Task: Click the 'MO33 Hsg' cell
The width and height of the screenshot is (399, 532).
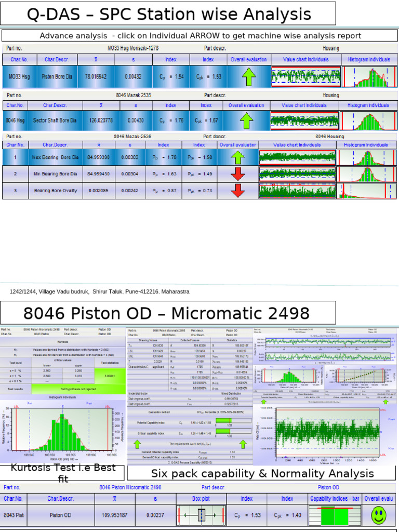Action: click(x=19, y=77)
